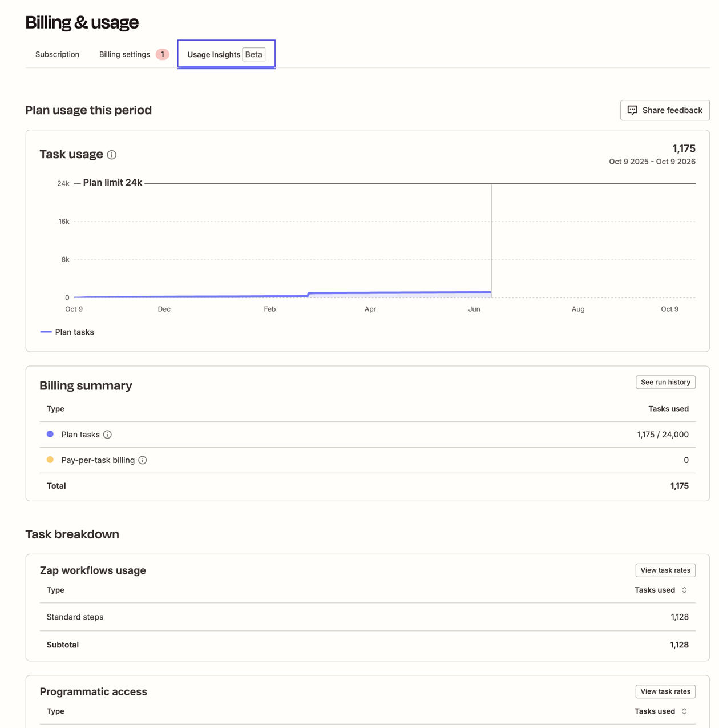Viewport: 719px width, 728px height.
Task: Click the Plan usage this period heading
Action: (88, 110)
